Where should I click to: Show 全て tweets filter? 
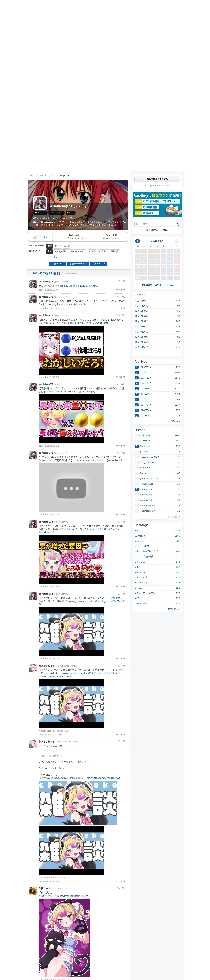(x=50, y=252)
